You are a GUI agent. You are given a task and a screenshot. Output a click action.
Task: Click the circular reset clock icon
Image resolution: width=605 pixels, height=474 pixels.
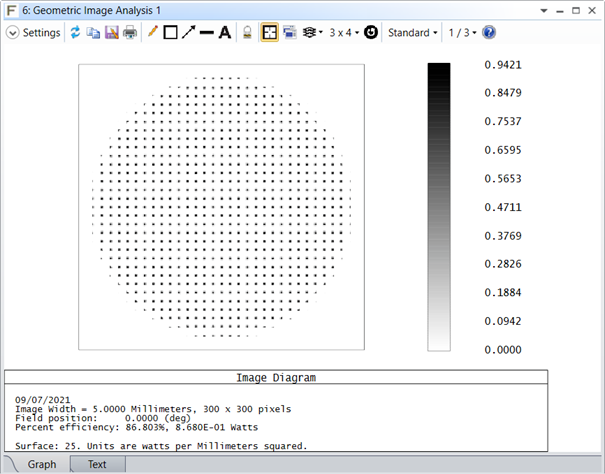(x=371, y=32)
